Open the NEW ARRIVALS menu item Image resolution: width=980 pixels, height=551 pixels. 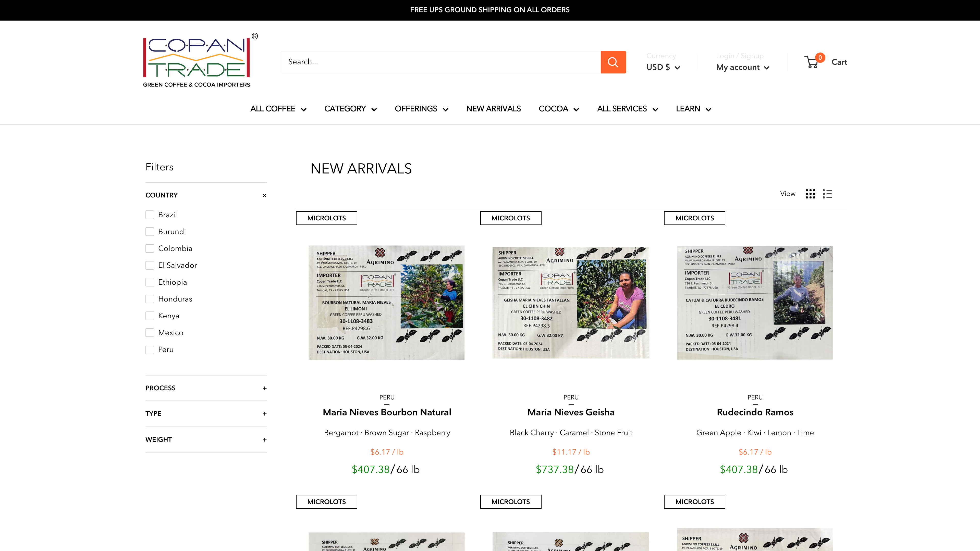click(x=493, y=109)
